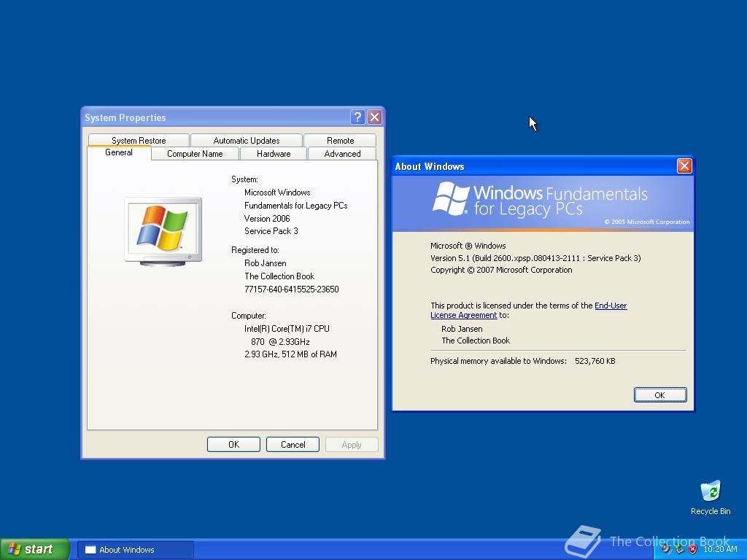Click 'Copyright © 2007 Microsoft Corporation' text
This screenshot has height=560, width=747.
501,270
